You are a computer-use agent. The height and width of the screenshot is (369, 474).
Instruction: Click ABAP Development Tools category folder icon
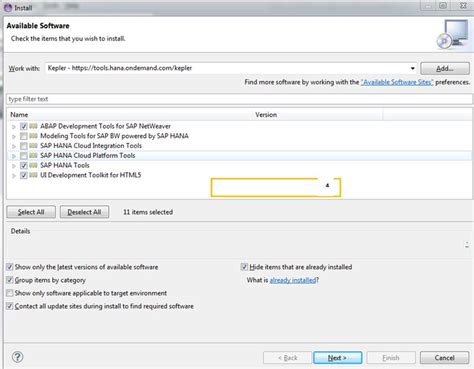(33, 126)
